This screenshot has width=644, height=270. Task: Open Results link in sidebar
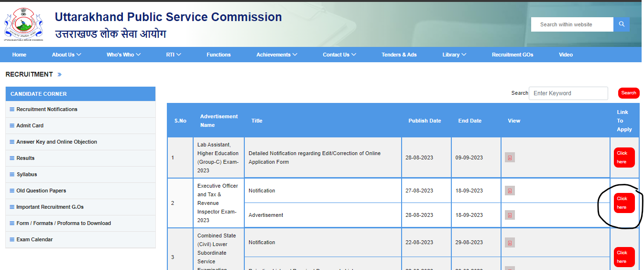click(x=25, y=158)
